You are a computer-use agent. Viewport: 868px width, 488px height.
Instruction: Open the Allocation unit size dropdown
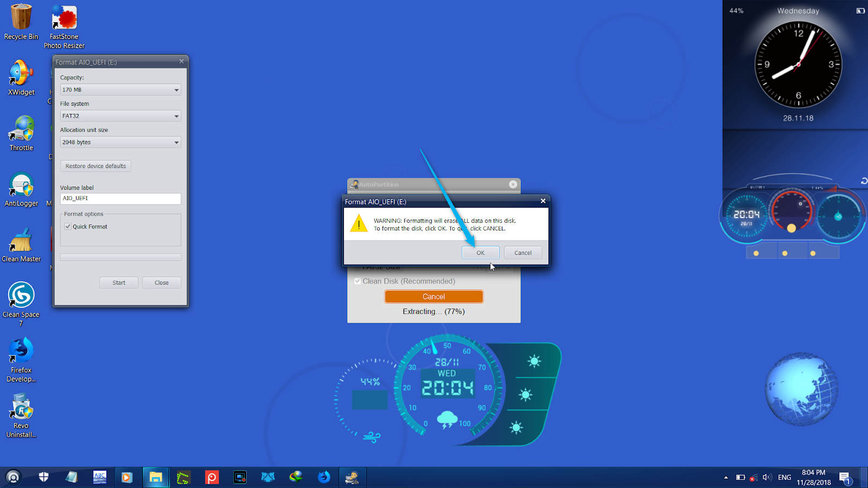tap(176, 142)
